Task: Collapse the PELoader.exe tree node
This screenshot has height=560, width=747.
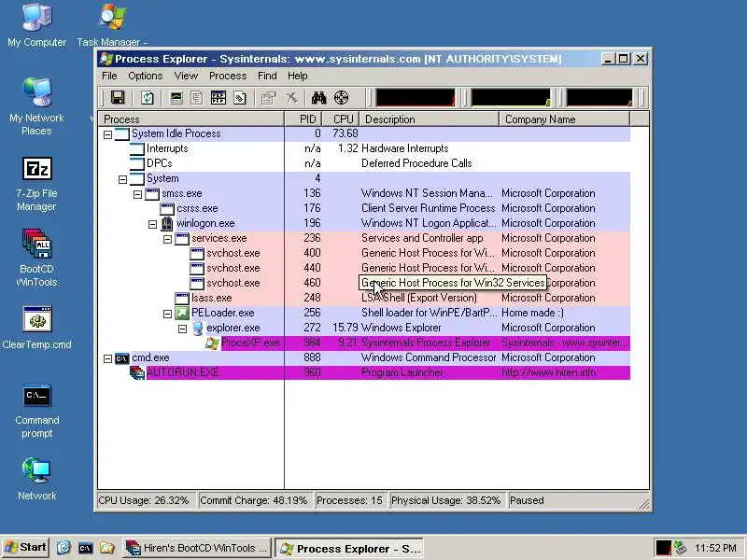Action: pos(167,314)
